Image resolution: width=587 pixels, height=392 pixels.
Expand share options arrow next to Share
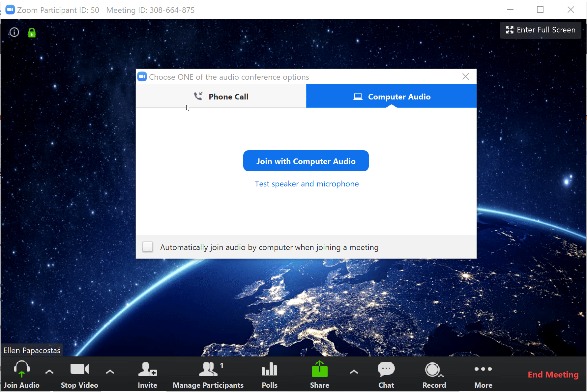coord(354,372)
